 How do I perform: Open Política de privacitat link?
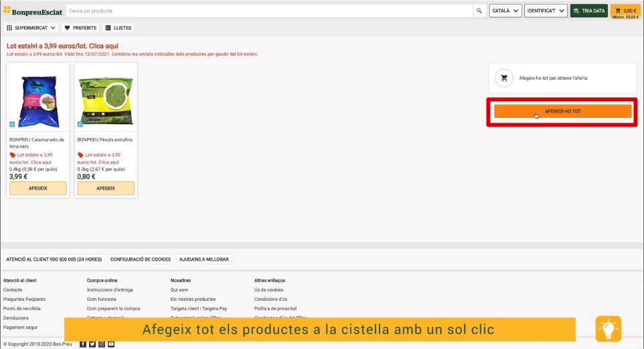[x=275, y=308]
